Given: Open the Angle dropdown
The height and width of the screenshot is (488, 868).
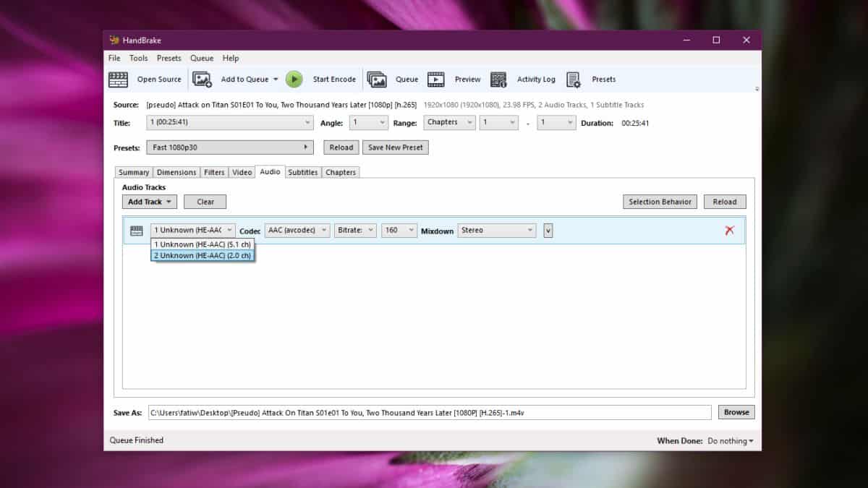Looking at the screenshot, I should coord(369,123).
